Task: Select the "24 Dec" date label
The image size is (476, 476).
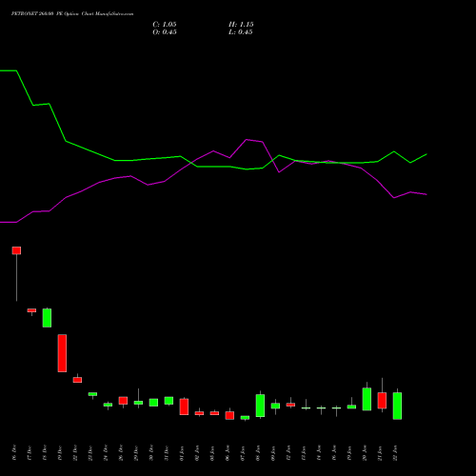Action: click(x=106, y=452)
